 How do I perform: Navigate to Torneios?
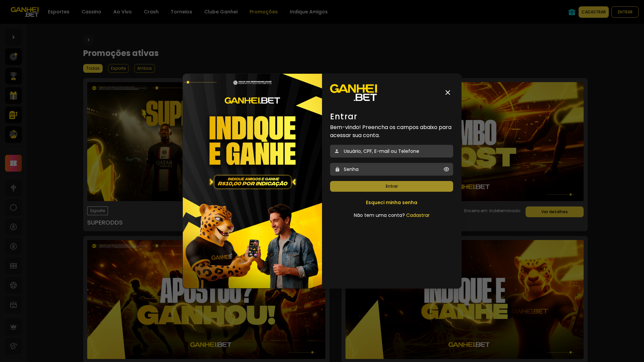(x=181, y=12)
